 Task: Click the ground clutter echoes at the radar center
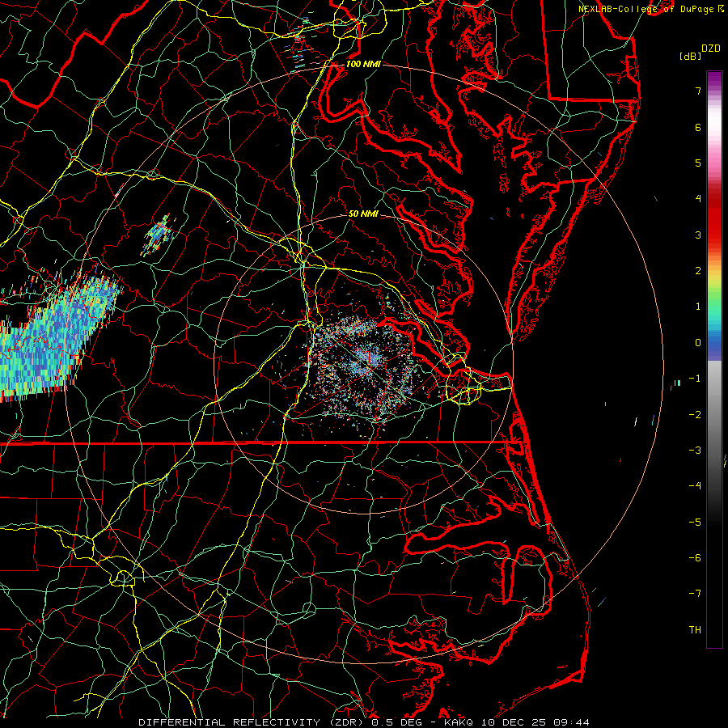[x=362, y=366]
